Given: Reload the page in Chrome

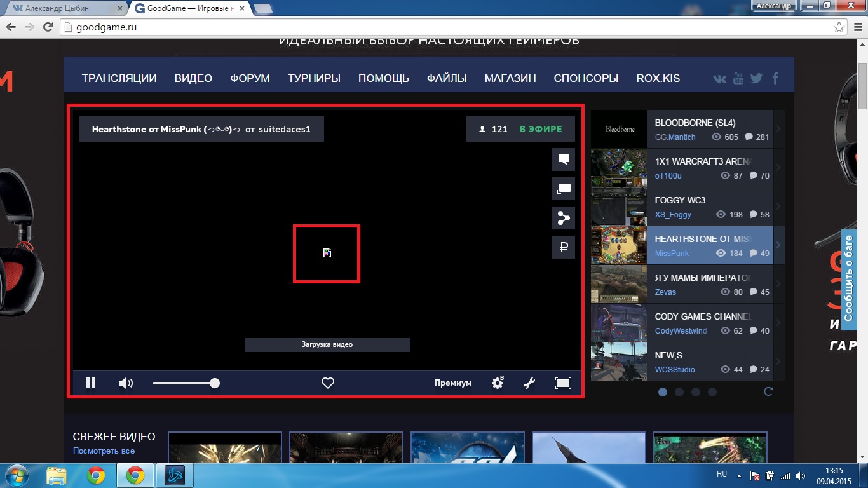Looking at the screenshot, I should [x=48, y=27].
